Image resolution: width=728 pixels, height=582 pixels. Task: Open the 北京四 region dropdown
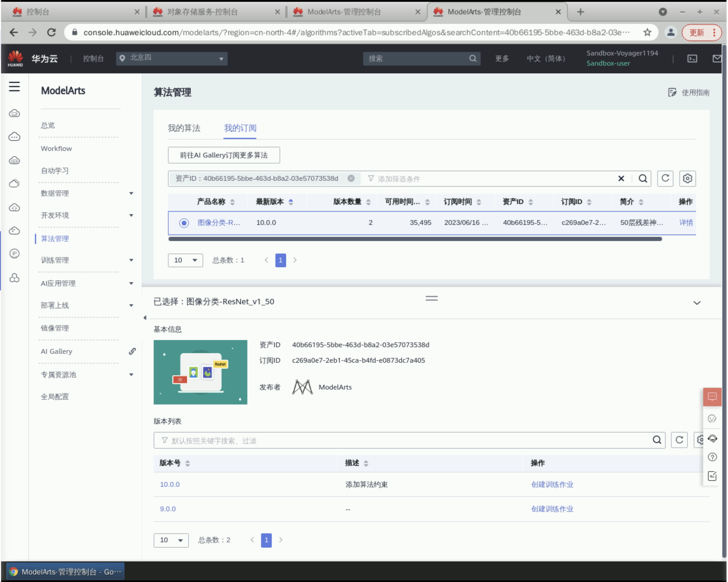click(x=172, y=59)
